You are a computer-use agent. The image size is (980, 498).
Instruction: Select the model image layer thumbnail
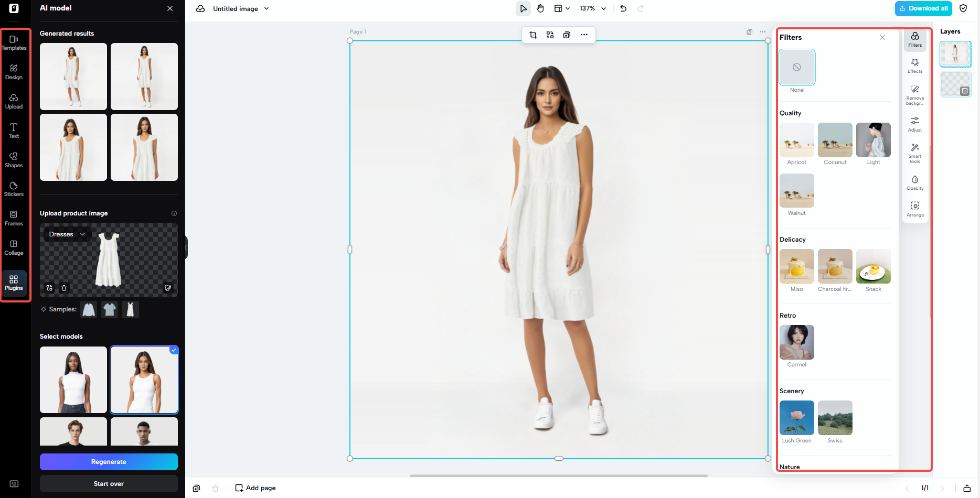coord(955,54)
